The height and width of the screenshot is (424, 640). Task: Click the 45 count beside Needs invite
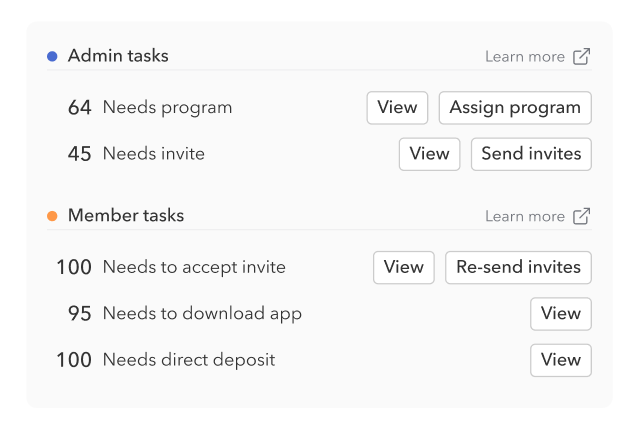click(80, 154)
